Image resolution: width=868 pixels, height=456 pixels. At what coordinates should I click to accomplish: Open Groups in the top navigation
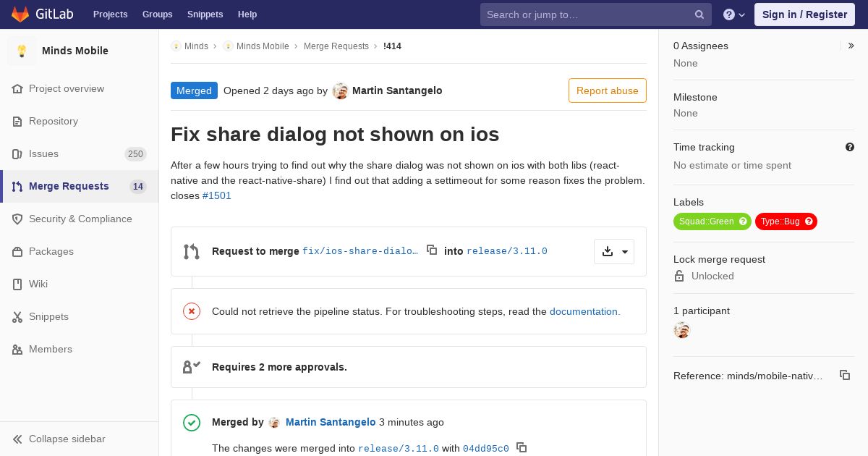pos(157,14)
